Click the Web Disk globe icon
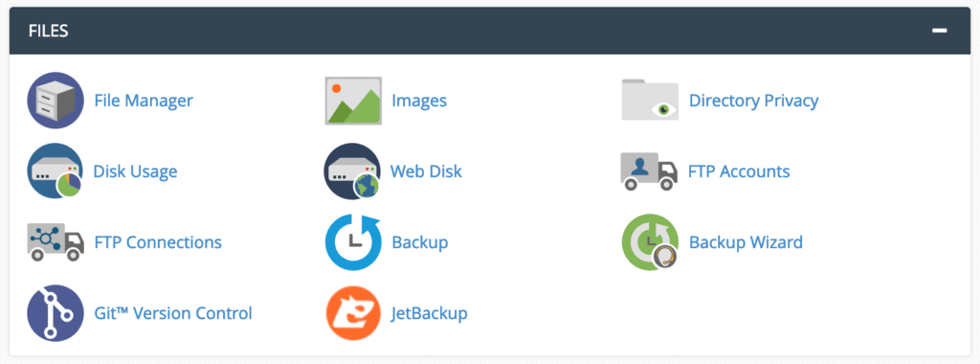This screenshot has height=364, width=980. coord(352,171)
